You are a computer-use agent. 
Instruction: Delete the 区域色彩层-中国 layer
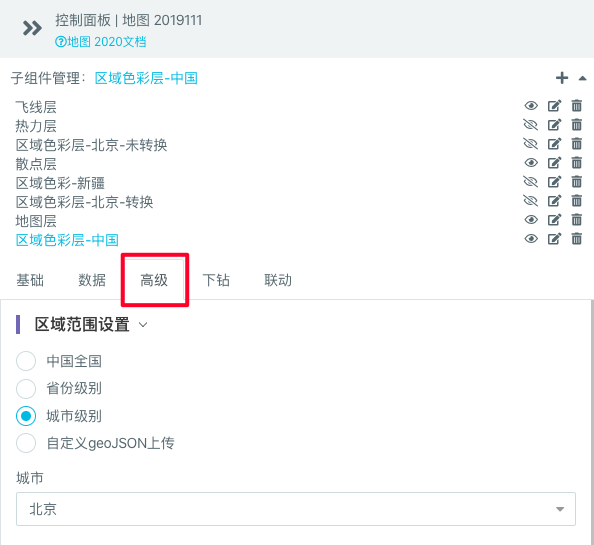[x=577, y=239]
